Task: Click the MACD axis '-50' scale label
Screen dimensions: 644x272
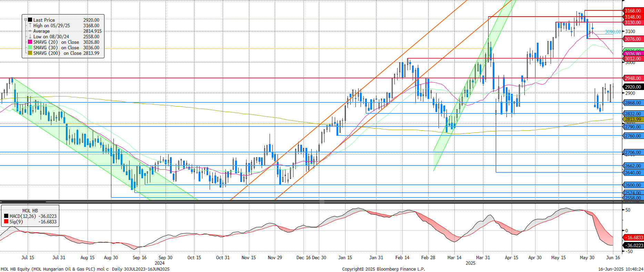Action: [629, 252]
